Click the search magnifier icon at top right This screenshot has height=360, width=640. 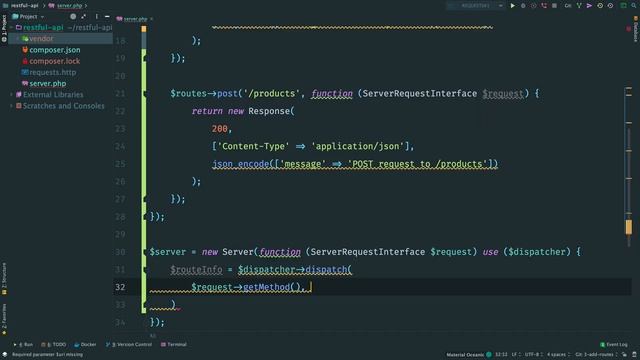coord(634,6)
